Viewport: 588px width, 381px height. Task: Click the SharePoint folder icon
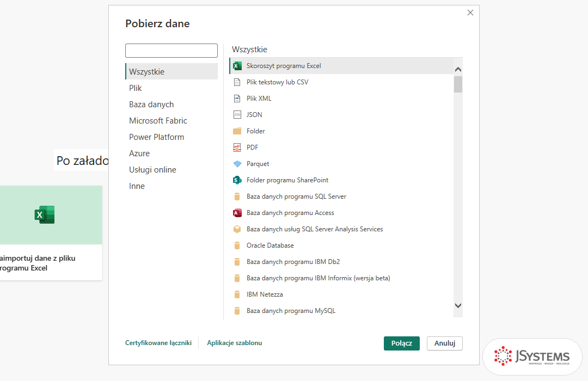point(237,180)
